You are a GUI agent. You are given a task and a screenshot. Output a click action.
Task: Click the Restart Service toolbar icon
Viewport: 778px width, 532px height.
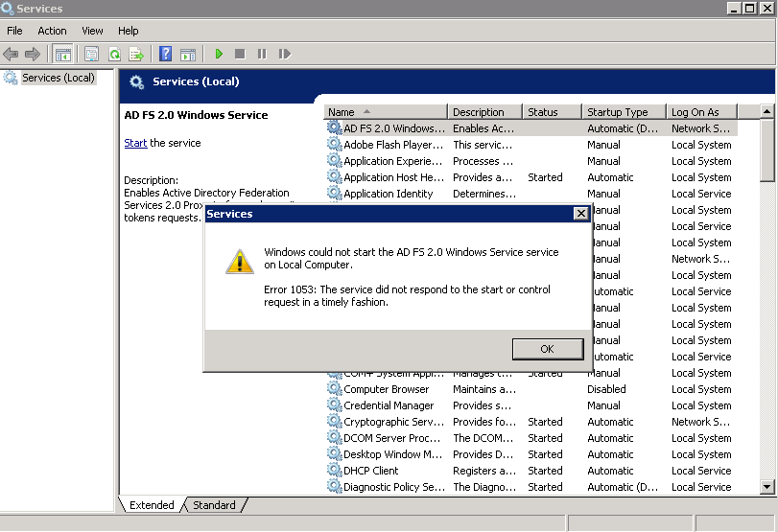pos(284,54)
